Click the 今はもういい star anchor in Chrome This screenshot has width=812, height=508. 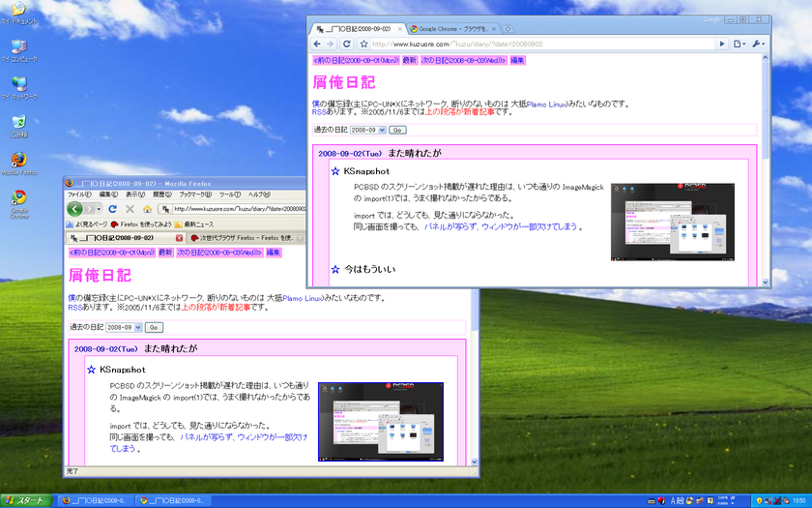[x=335, y=270]
